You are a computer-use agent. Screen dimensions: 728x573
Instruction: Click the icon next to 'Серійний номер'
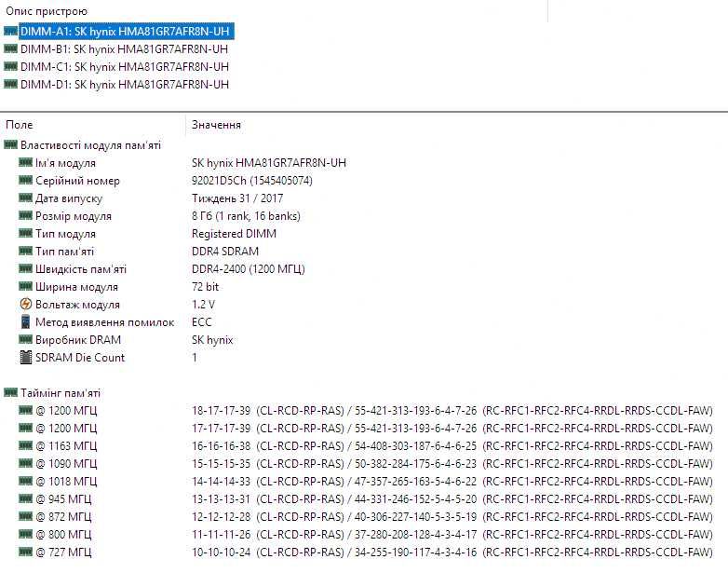coord(25,180)
